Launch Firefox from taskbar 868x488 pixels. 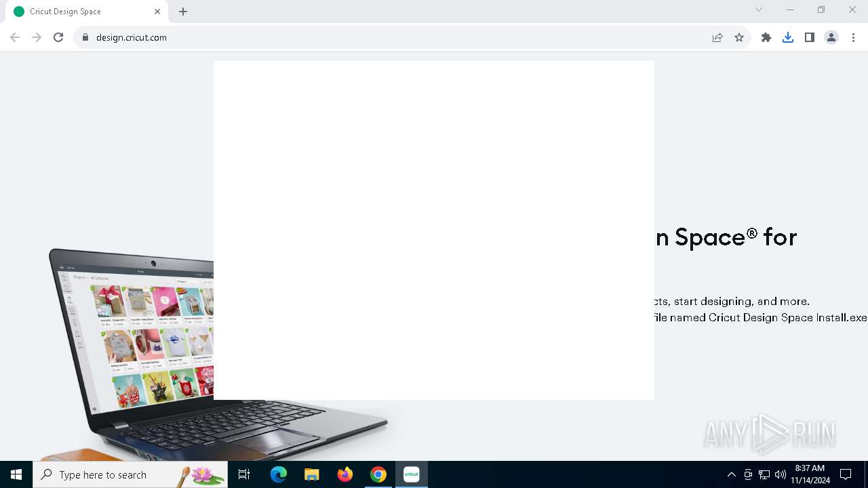pyautogui.click(x=345, y=474)
